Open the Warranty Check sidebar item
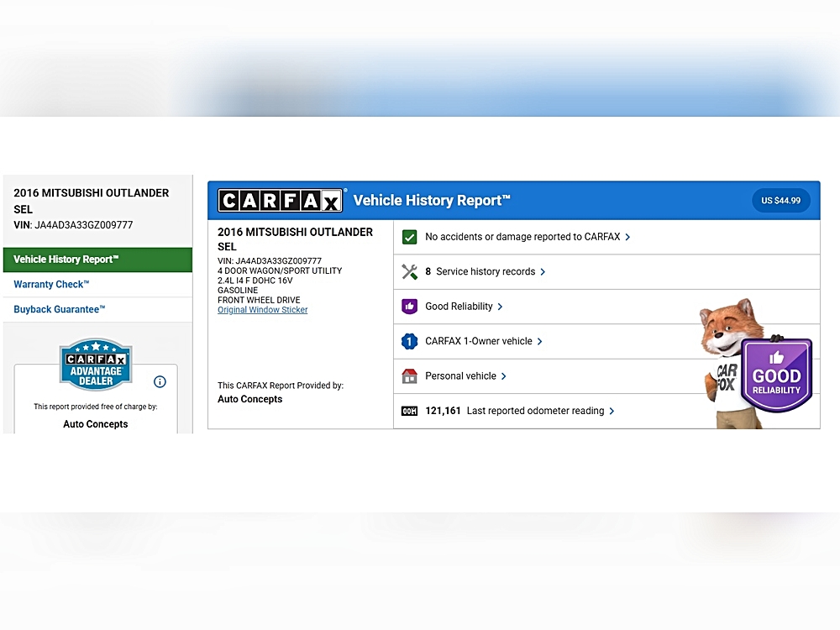840x630 pixels. tap(51, 285)
